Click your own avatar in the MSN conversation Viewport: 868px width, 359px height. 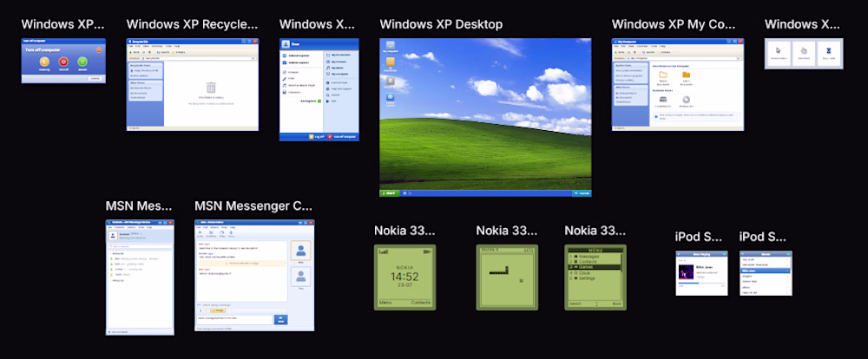pos(300,276)
